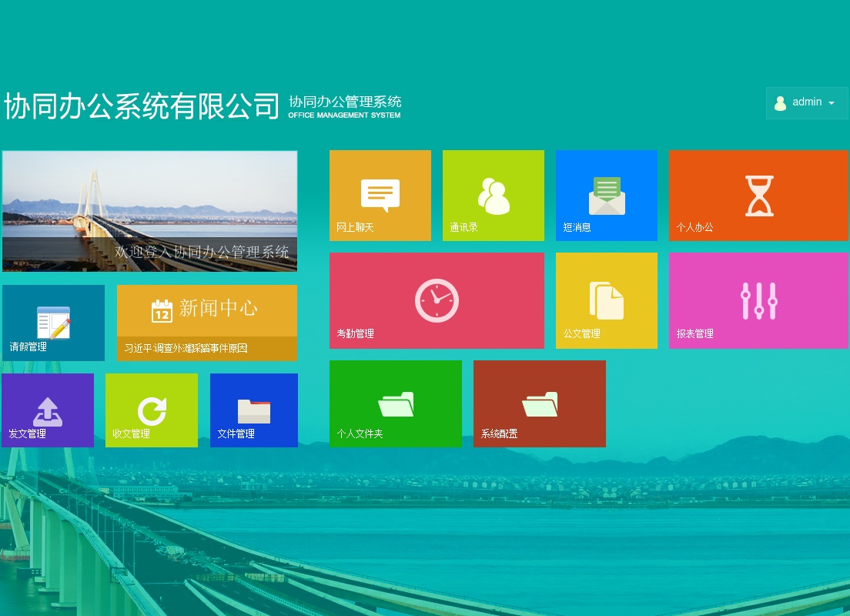This screenshot has width=850, height=616.
Task: Open the 新闻中心 news tile header
Action: tap(206, 310)
